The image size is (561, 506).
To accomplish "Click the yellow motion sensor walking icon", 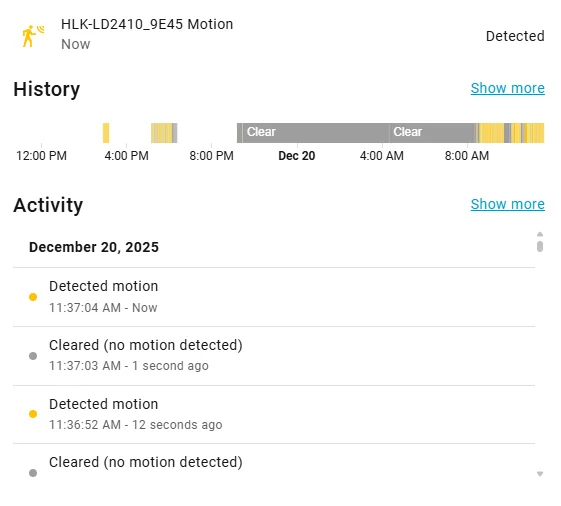I will [x=33, y=36].
